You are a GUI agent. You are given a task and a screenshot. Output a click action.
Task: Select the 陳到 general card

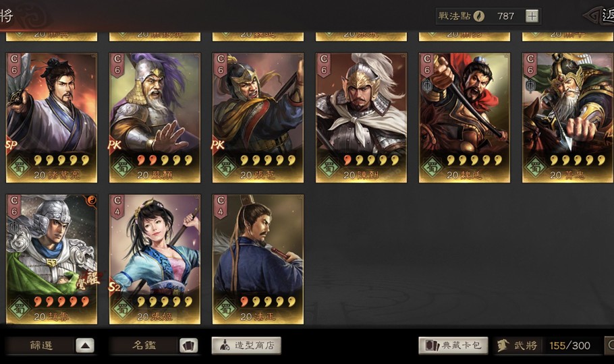click(x=362, y=118)
